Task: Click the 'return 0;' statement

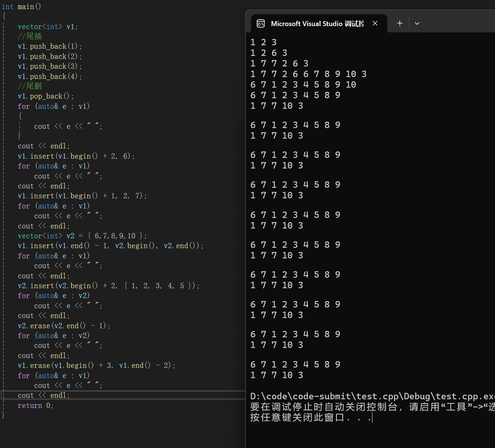Action: (36, 406)
